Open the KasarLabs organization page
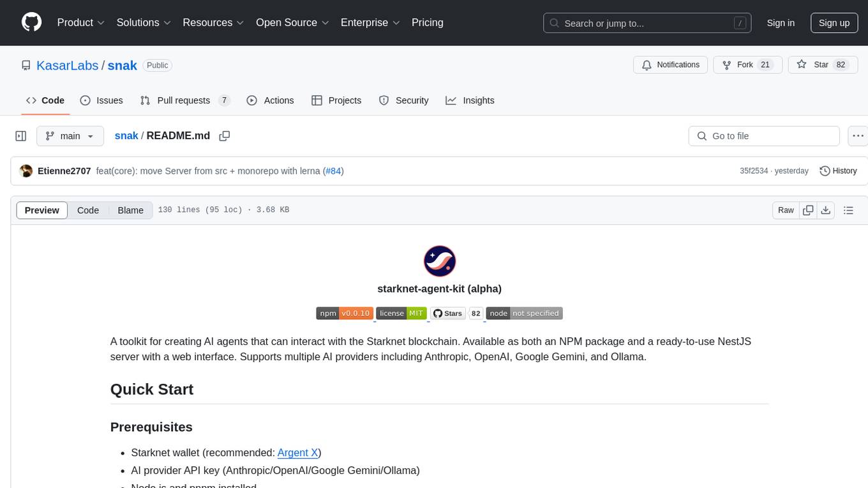This screenshot has width=868, height=488. (68, 65)
